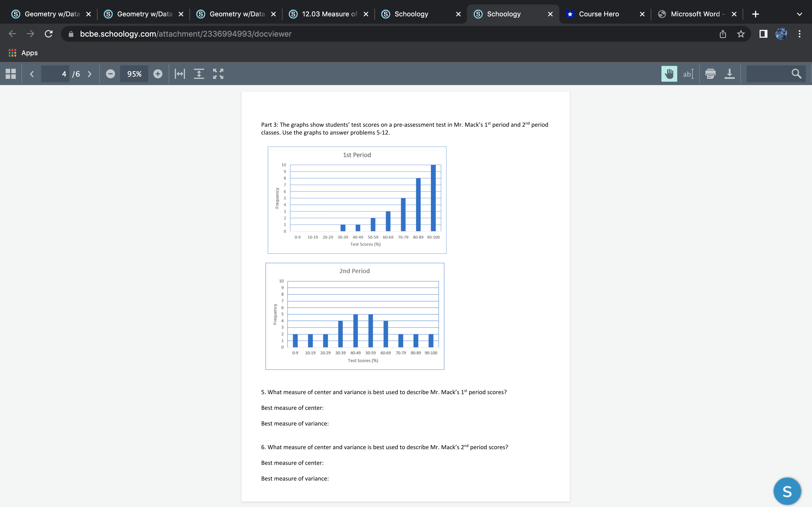The image size is (812, 507).
Task: Edit the current page number field
Action: click(x=55, y=74)
